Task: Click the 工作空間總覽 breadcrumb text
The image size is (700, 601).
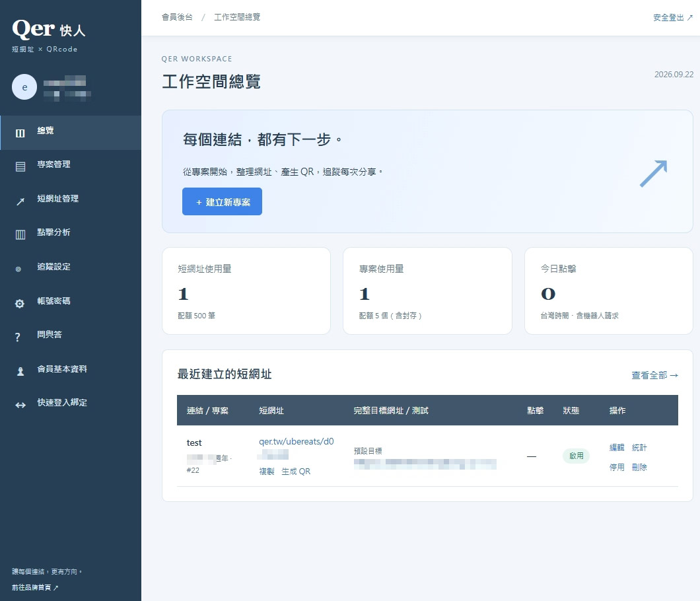Action: coord(237,17)
